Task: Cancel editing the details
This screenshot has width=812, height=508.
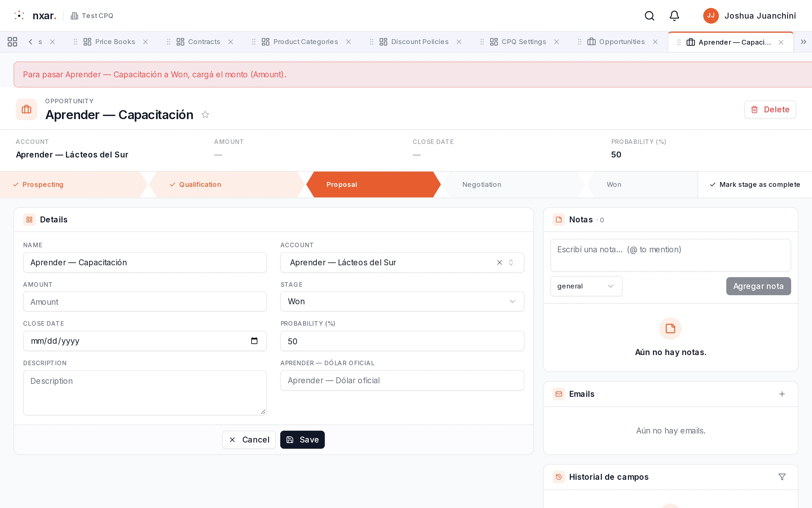Action: (x=249, y=439)
